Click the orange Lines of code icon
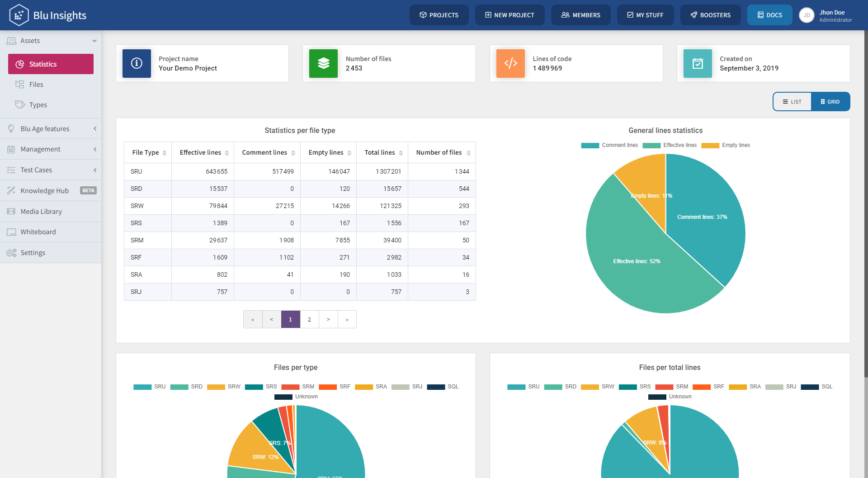868x478 pixels. point(510,63)
